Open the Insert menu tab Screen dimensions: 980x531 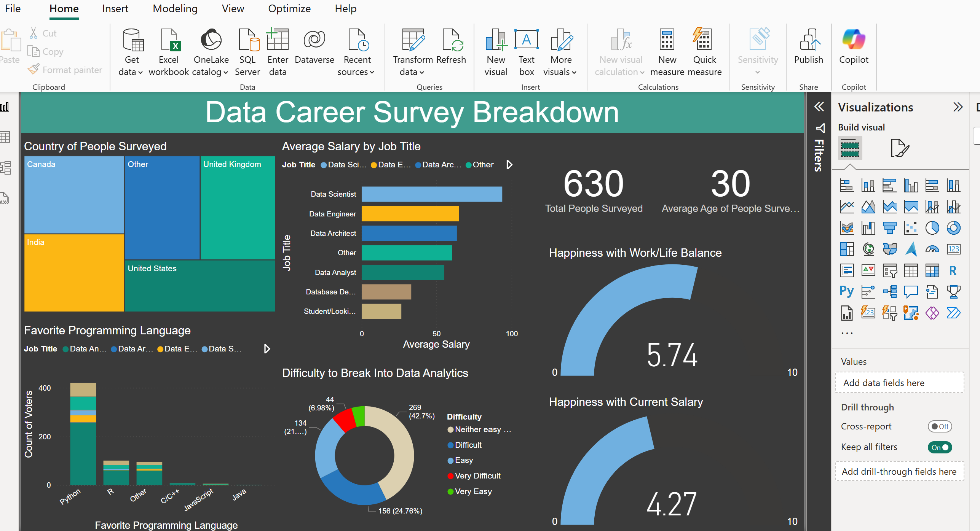(115, 8)
